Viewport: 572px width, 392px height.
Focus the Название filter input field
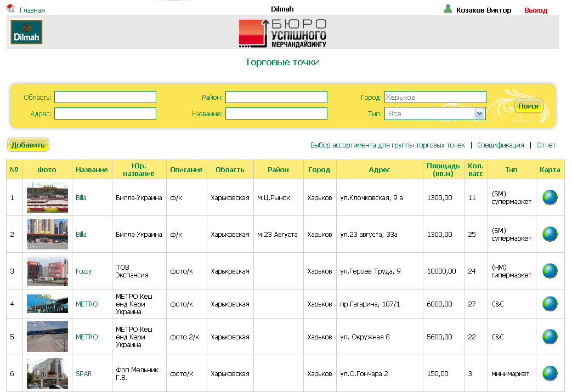[x=276, y=113]
